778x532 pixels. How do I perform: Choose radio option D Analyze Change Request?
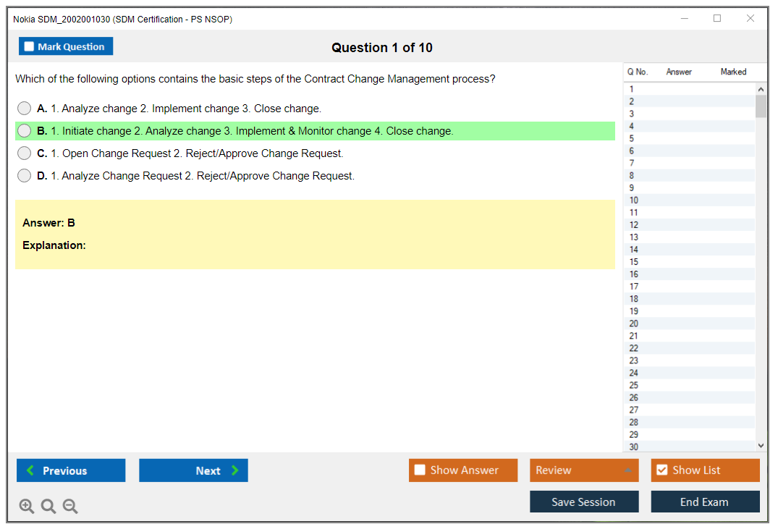coord(25,176)
